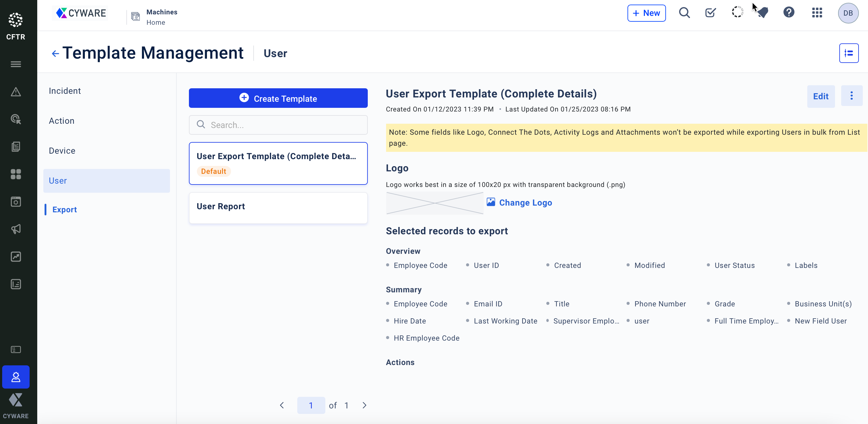Click the megaphone icon in sidebar
This screenshot has width=868, height=424.
point(16,229)
